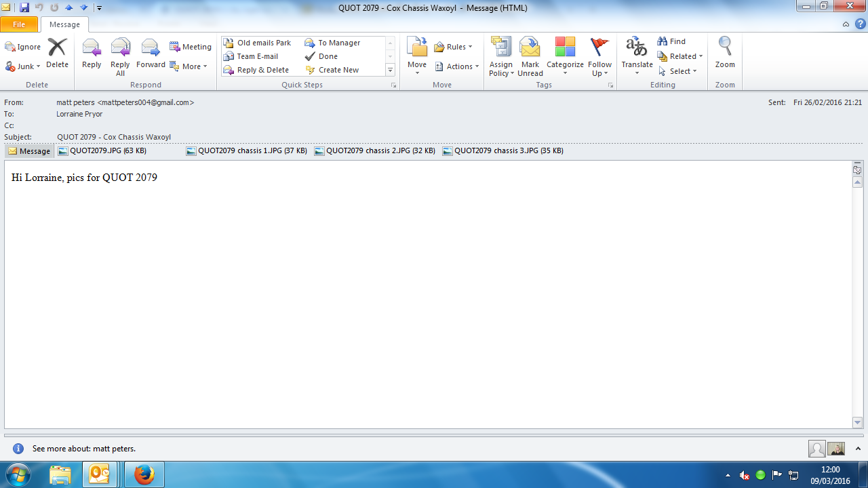
Task: Select the Message ribbon tab
Action: click(x=64, y=24)
